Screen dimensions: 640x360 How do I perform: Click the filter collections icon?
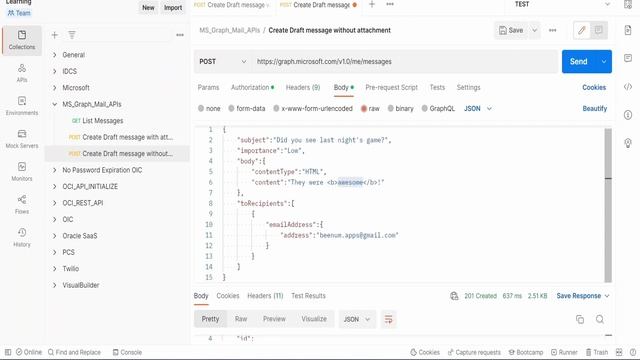coord(72,35)
